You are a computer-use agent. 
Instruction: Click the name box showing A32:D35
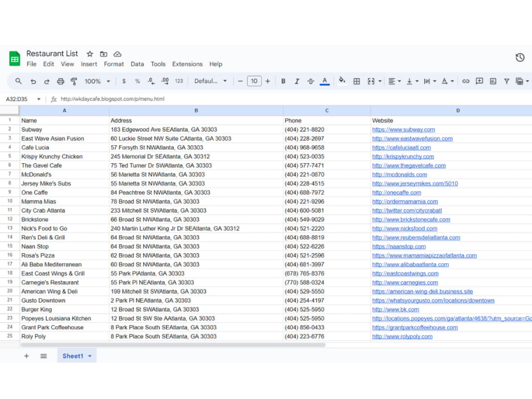tap(16, 99)
